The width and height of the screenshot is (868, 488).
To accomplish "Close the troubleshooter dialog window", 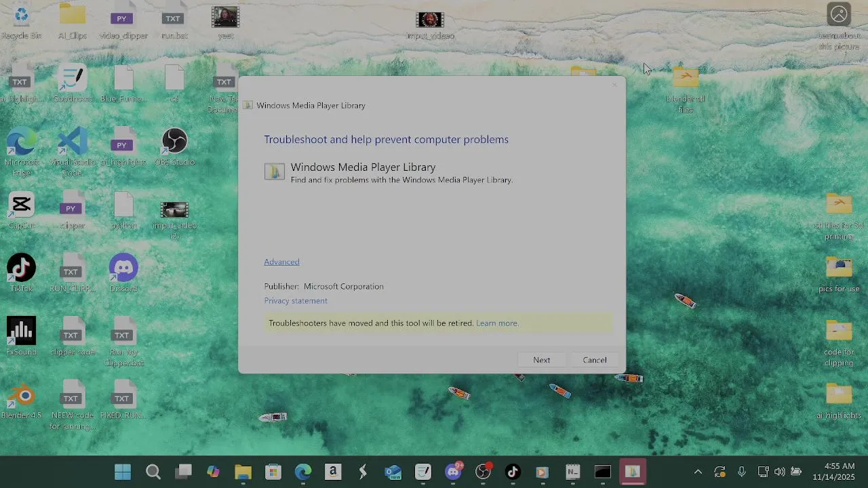I will pyautogui.click(x=614, y=85).
